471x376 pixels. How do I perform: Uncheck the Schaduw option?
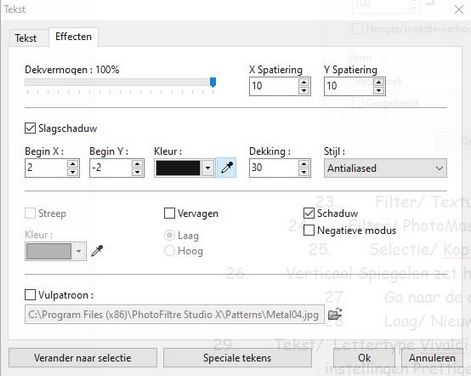pyautogui.click(x=309, y=213)
